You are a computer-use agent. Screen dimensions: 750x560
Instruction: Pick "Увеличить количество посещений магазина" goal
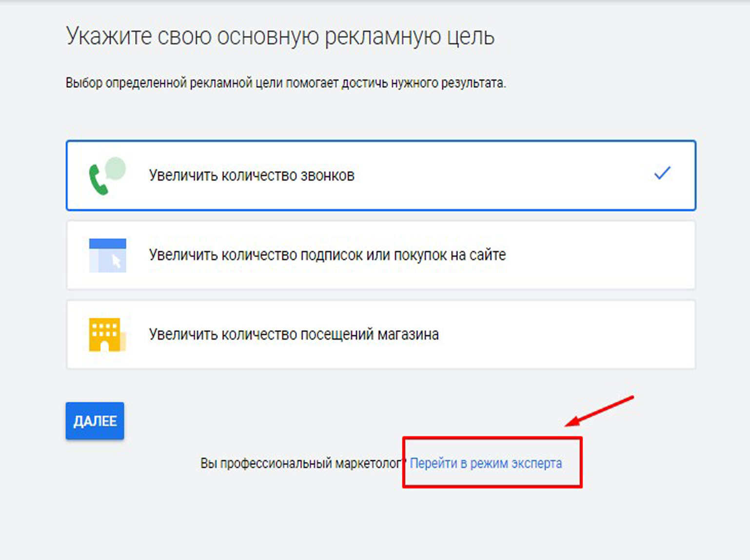pos(294,334)
